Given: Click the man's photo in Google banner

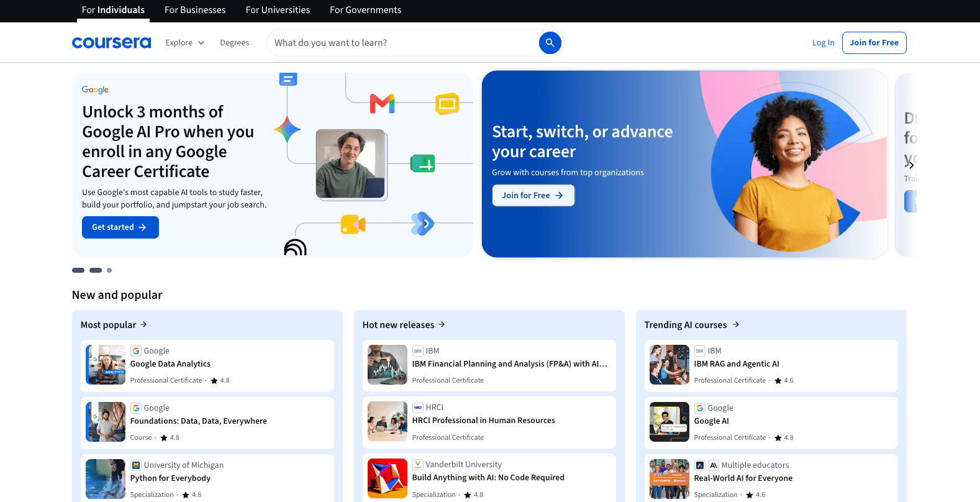Looking at the screenshot, I should pos(350,163).
